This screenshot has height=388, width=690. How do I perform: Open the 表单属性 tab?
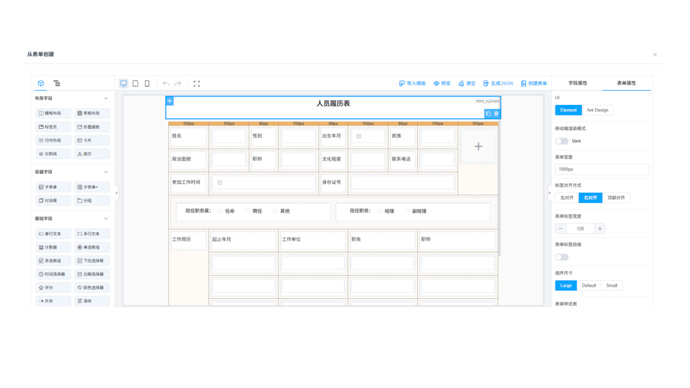626,83
